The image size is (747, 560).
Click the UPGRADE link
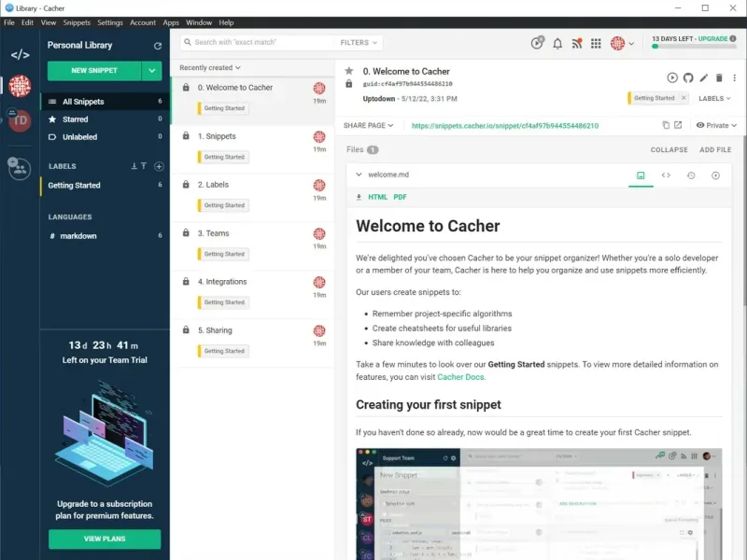tap(712, 38)
